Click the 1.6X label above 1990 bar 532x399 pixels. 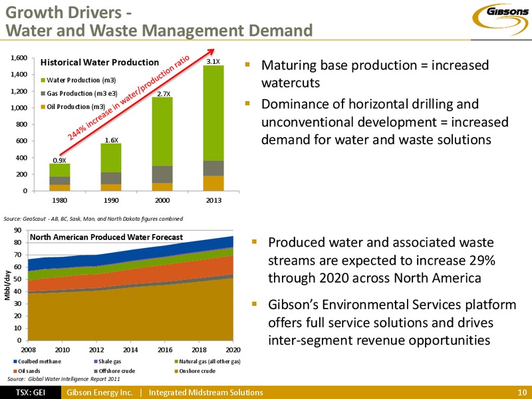click(x=111, y=140)
